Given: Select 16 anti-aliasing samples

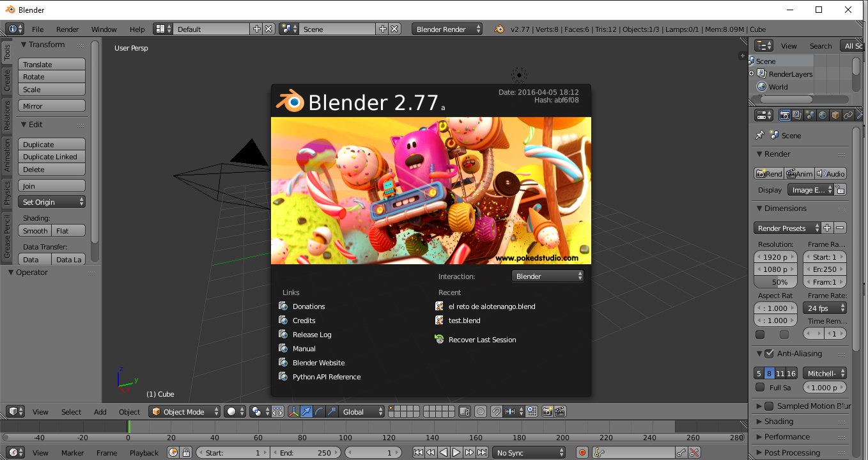Looking at the screenshot, I should pyautogui.click(x=791, y=373).
